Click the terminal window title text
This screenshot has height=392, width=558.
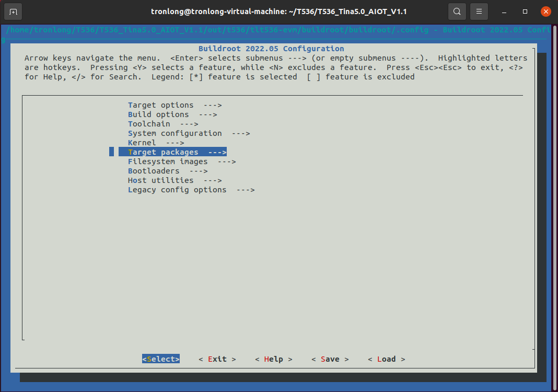point(278,11)
